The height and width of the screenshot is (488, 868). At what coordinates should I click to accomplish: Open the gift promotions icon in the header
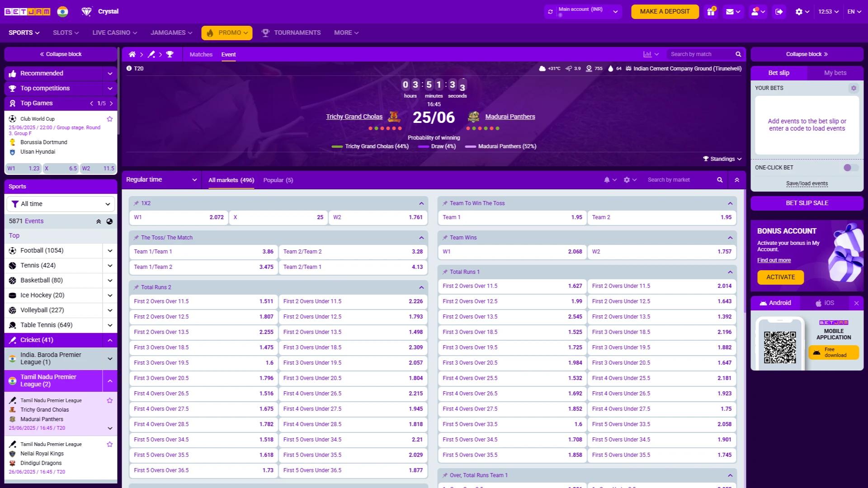pyautogui.click(x=711, y=12)
